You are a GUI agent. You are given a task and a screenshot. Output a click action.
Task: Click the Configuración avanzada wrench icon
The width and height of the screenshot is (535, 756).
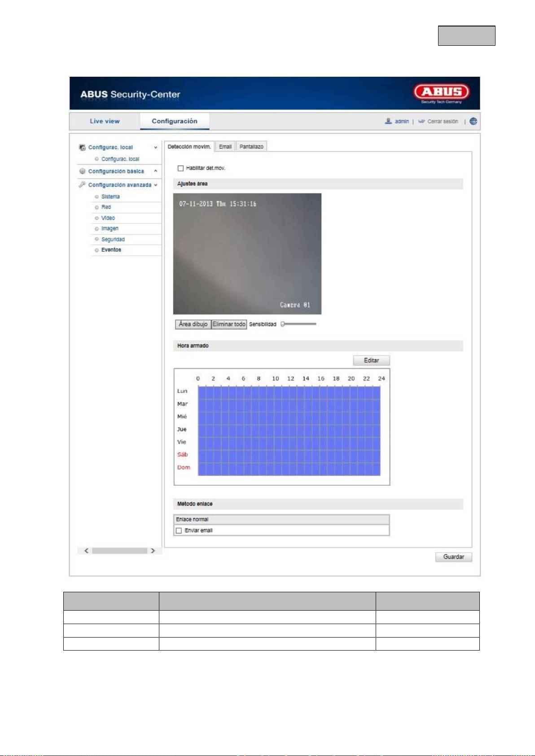[82, 184]
